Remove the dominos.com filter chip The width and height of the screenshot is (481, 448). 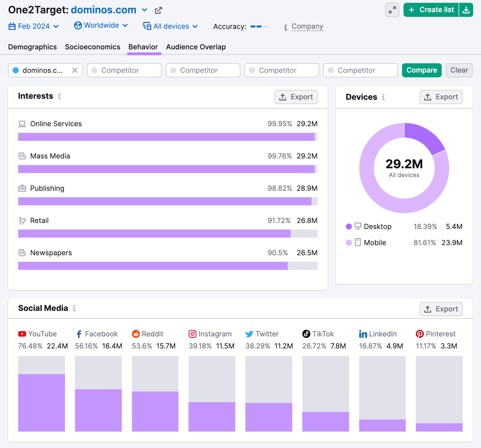75,70
